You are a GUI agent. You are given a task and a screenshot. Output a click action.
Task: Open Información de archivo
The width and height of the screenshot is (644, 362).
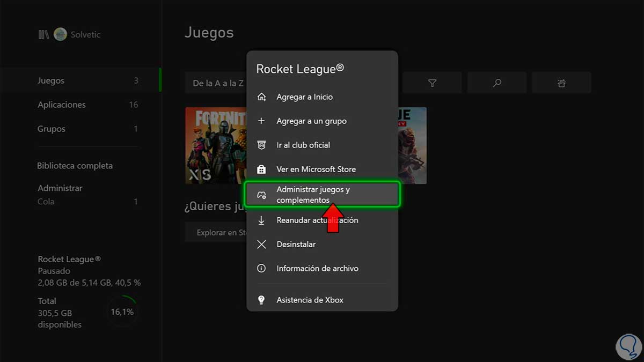point(322,269)
